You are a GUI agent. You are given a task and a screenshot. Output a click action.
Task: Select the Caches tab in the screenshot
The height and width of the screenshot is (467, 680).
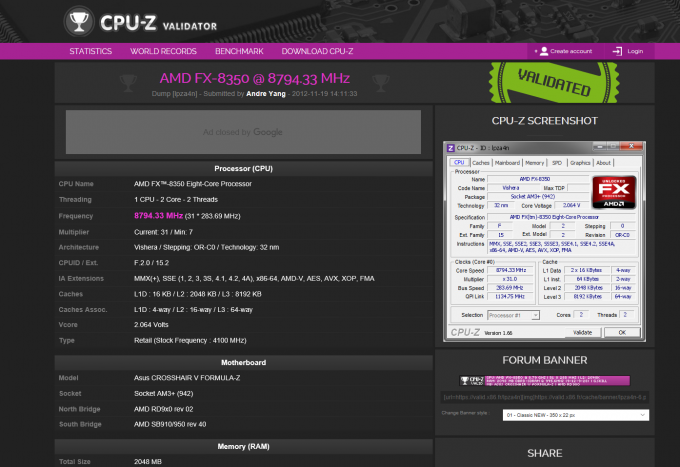click(x=481, y=163)
